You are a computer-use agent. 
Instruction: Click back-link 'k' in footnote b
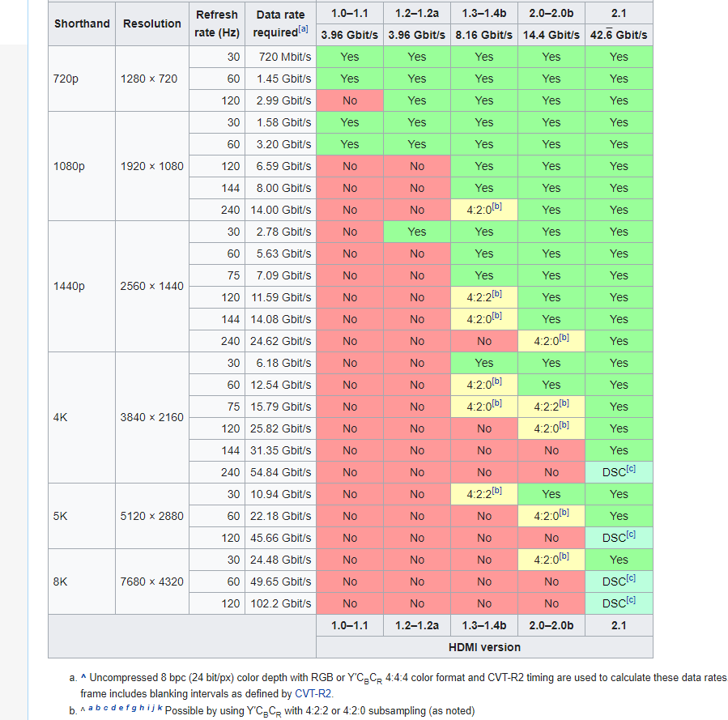pyautogui.click(x=160, y=708)
